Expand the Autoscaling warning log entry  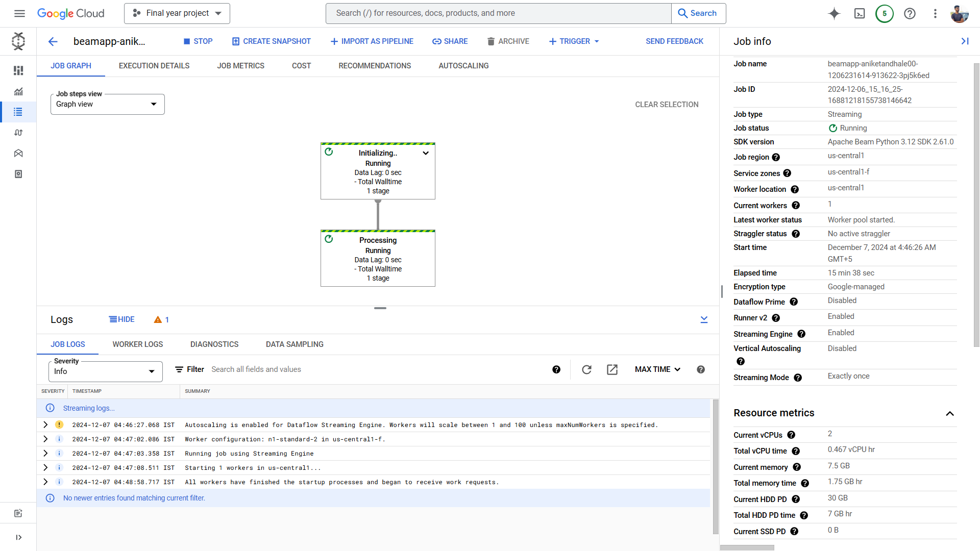pyautogui.click(x=45, y=425)
